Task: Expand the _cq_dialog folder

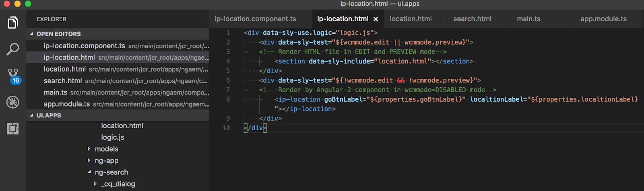Action: coord(95,184)
